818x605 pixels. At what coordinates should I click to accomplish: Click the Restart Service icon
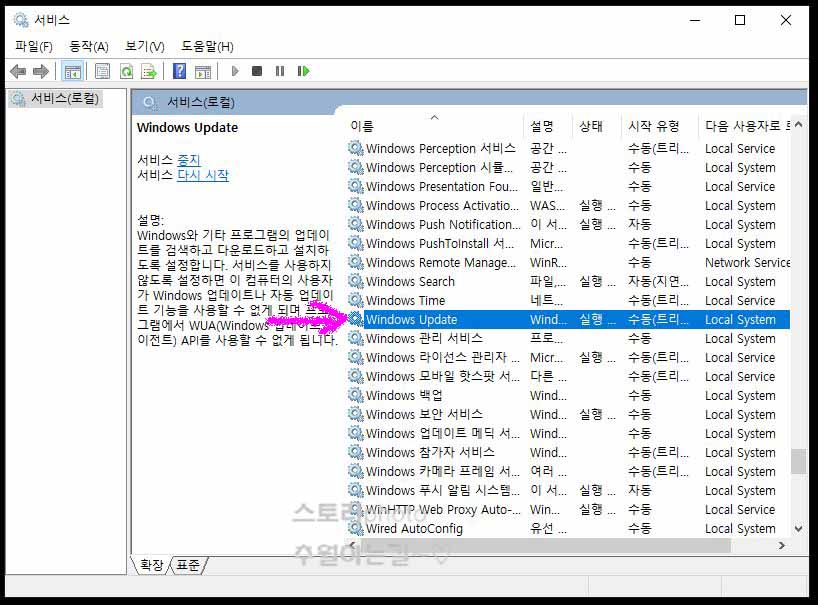click(x=303, y=71)
